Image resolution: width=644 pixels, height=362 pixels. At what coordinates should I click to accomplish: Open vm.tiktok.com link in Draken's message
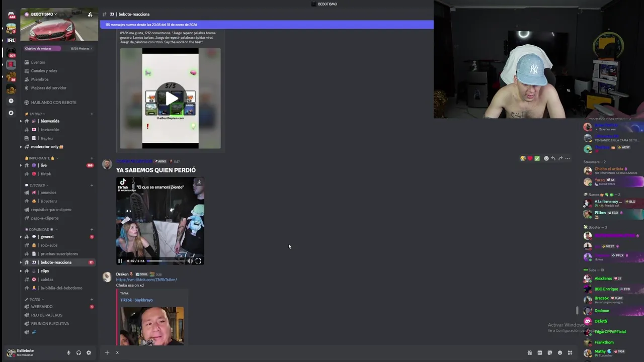pos(146,280)
